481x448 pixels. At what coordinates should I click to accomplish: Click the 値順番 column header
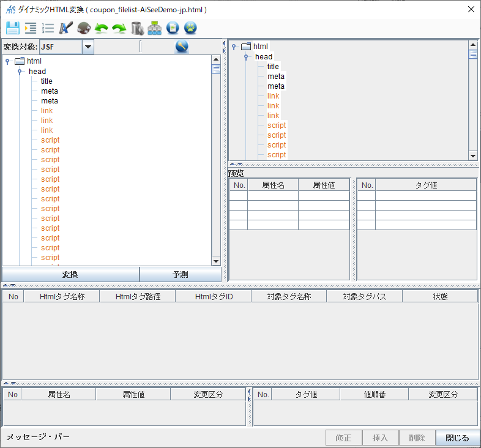tap(375, 394)
